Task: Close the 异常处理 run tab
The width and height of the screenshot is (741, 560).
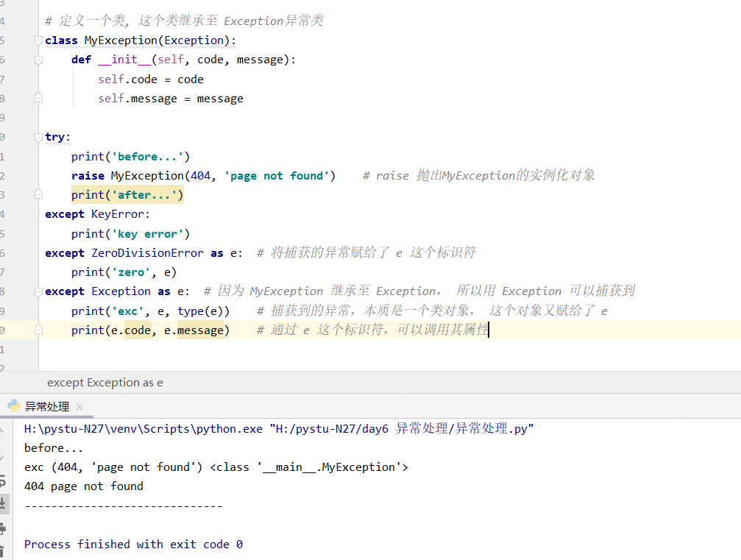Action: [x=79, y=406]
